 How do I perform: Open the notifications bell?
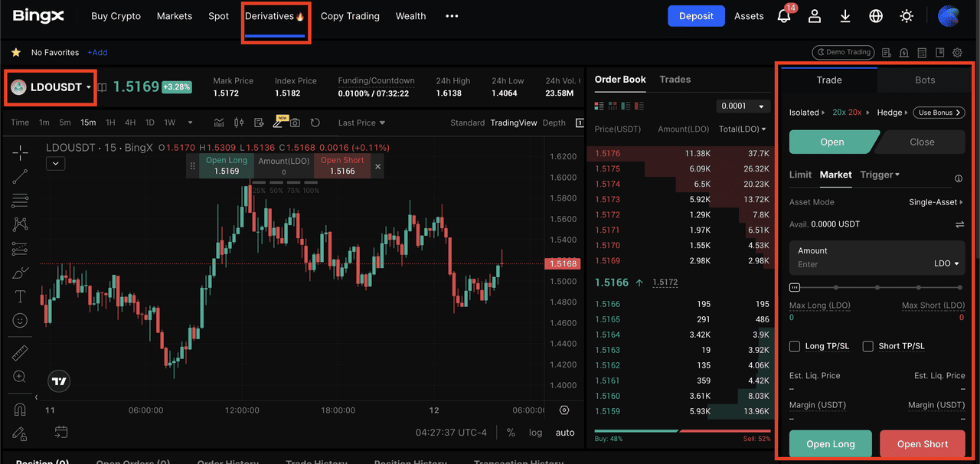point(784,16)
